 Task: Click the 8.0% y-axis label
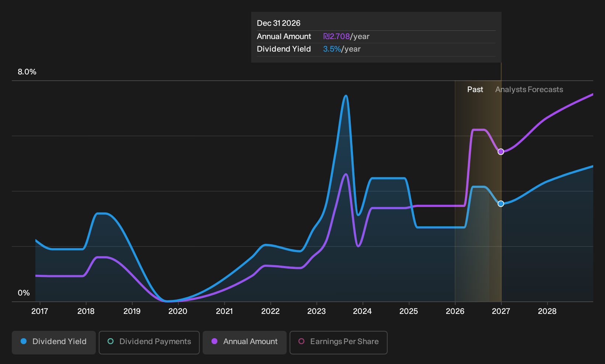27,72
